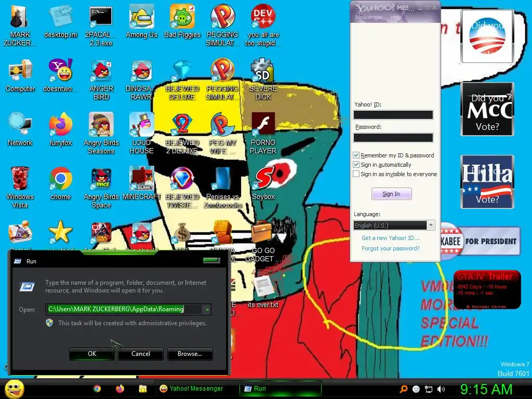Switch to Yahoo! Messenger taskbar button
This screenshot has height=399, width=532.
tap(196, 389)
